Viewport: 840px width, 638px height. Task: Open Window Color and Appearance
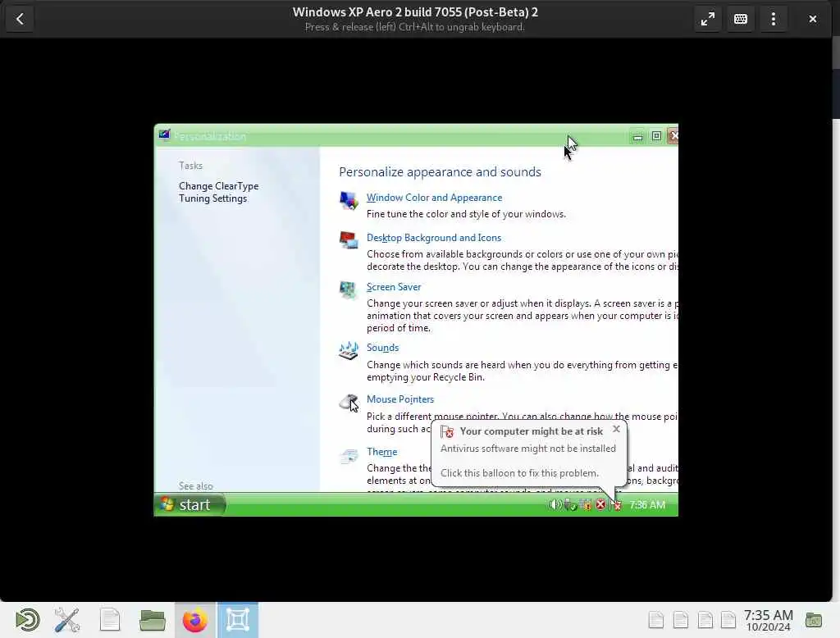[x=434, y=198]
